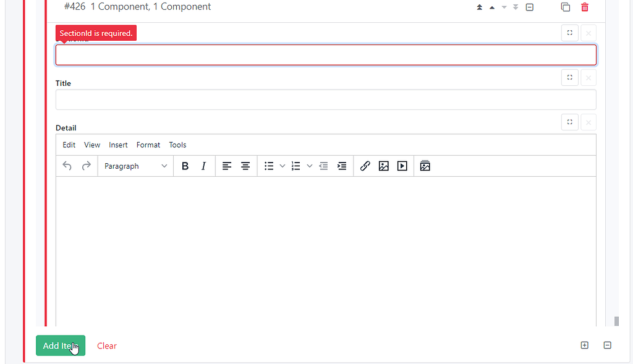Screen dimensions: 633x364
Task: Click inside the empty Title input field
Action: point(326,99)
